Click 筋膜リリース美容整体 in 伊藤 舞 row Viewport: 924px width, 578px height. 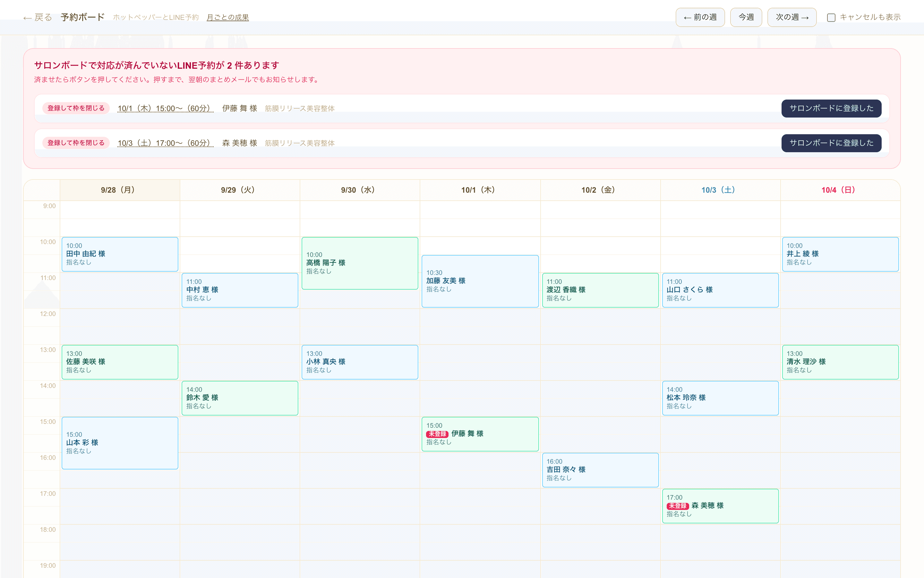[x=300, y=109]
